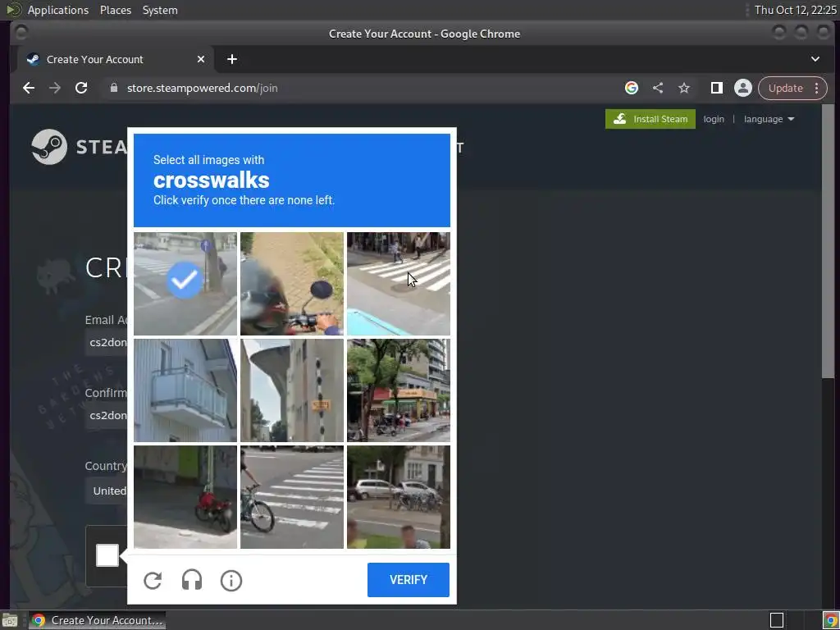
Task: Select the balcony building tile
Action: pos(185,390)
